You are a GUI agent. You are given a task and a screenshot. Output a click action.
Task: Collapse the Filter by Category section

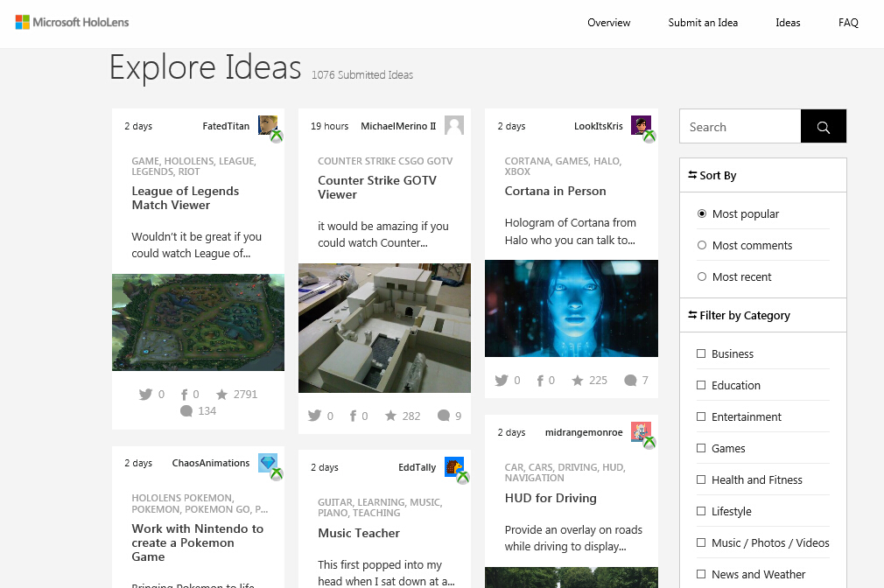[763, 315]
